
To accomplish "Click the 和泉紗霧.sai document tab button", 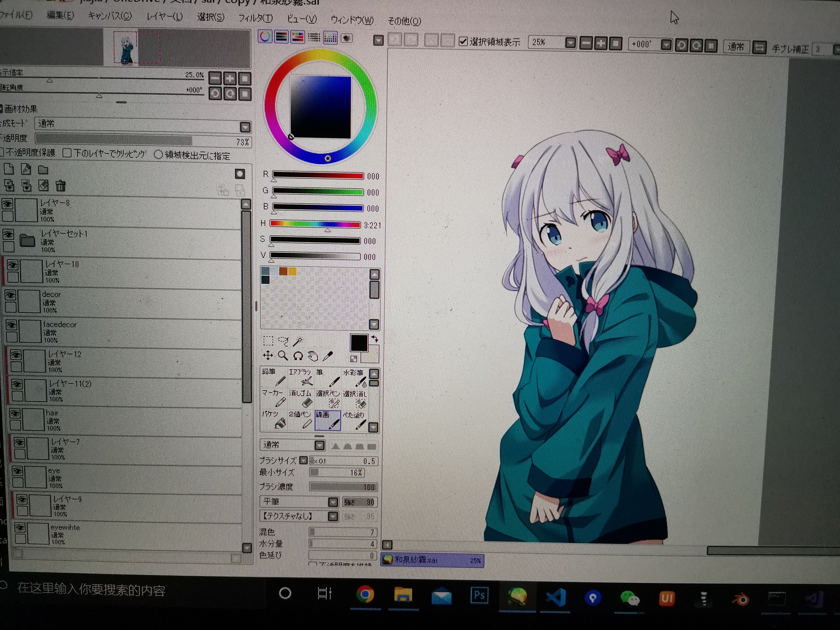I will point(432,560).
